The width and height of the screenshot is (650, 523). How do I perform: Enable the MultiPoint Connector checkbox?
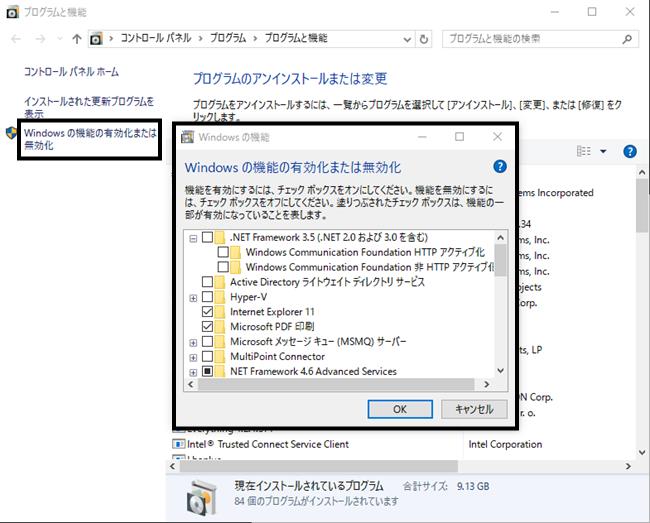pyautogui.click(x=207, y=356)
